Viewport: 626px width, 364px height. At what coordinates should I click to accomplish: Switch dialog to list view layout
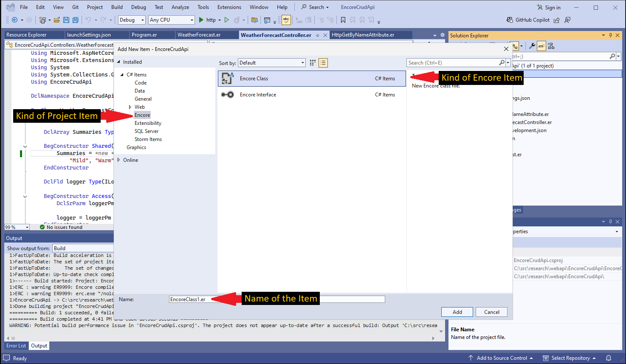pyautogui.click(x=323, y=63)
